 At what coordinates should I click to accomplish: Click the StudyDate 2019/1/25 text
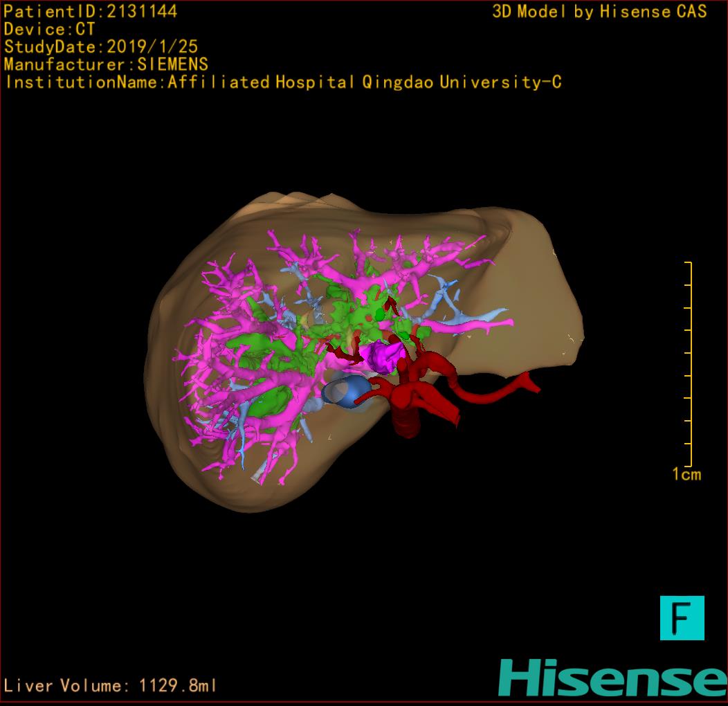pyautogui.click(x=101, y=47)
